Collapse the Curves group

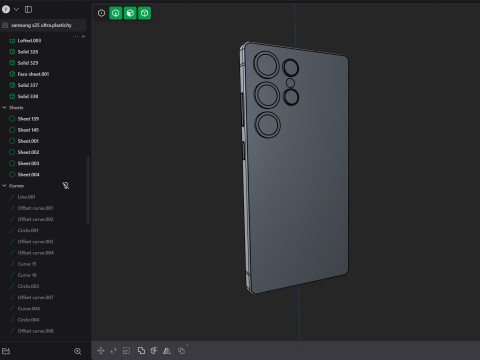(x=4, y=186)
